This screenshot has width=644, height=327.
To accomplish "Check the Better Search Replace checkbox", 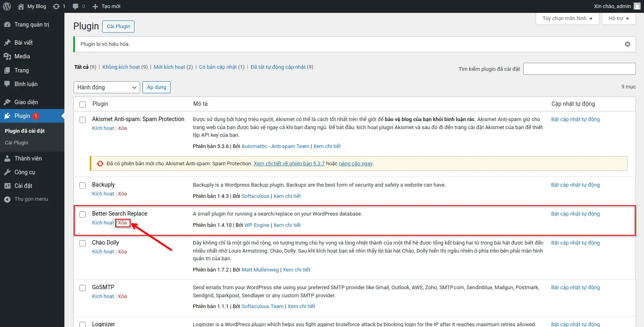I will click(x=83, y=214).
